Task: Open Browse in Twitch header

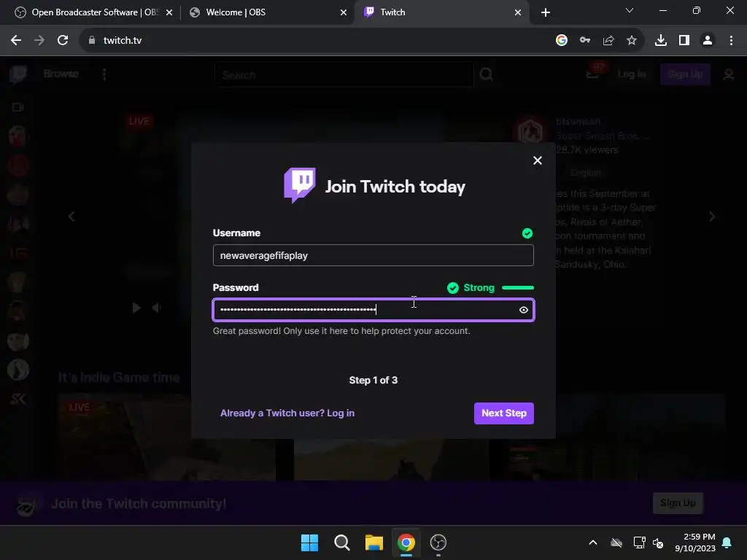Action: (61, 74)
